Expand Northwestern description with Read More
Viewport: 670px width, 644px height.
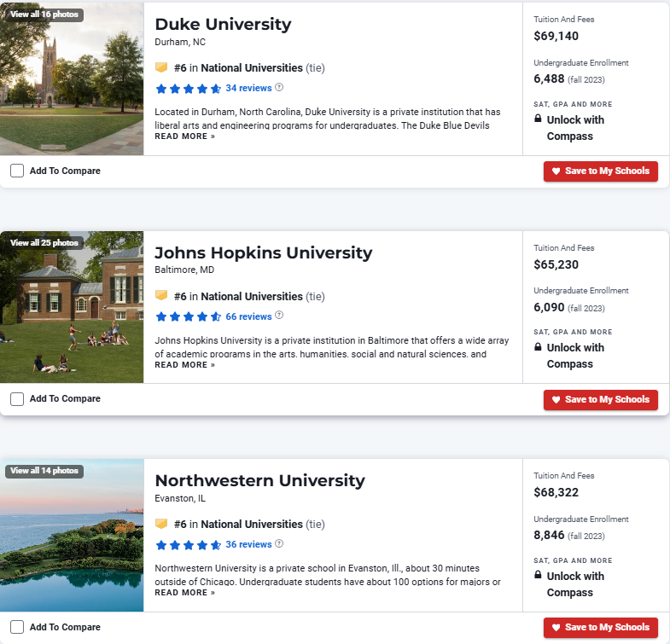(x=184, y=593)
